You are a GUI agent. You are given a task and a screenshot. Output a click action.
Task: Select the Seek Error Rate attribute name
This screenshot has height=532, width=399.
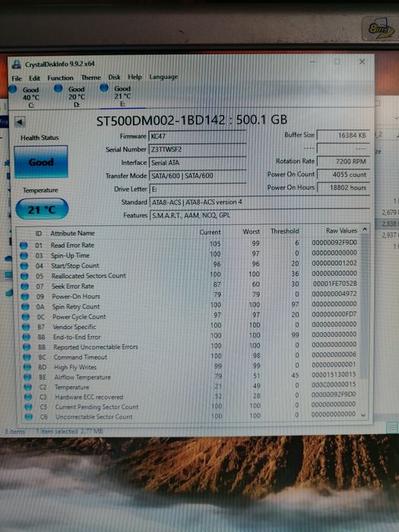(x=73, y=287)
